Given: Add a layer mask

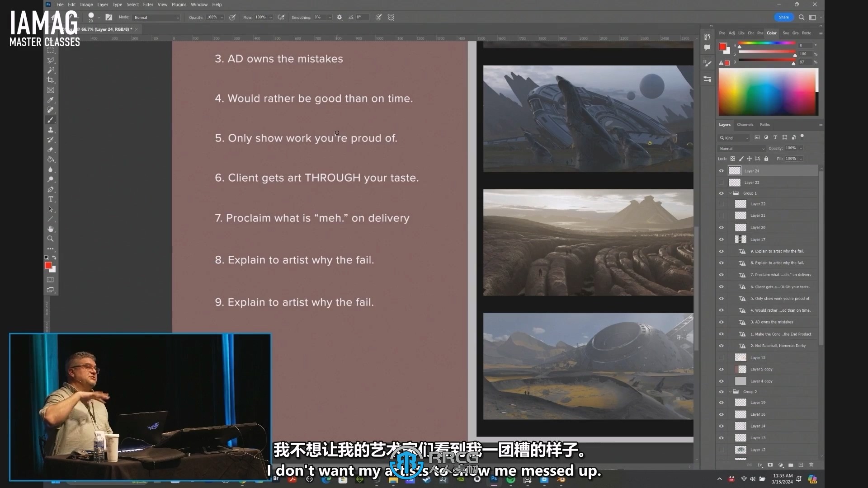Looking at the screenshot, I should coord(770,465).
